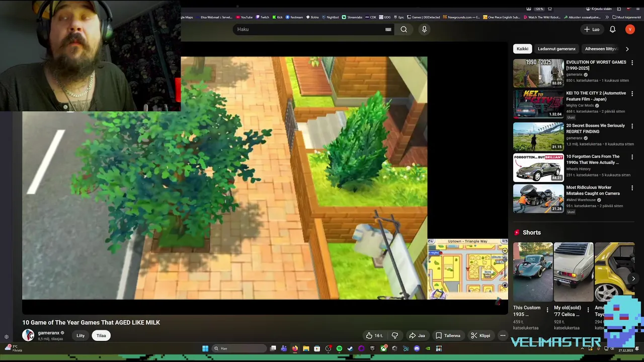Join channel with Liity button
This screenshot has width=644, height=362.
pos(80,335)
